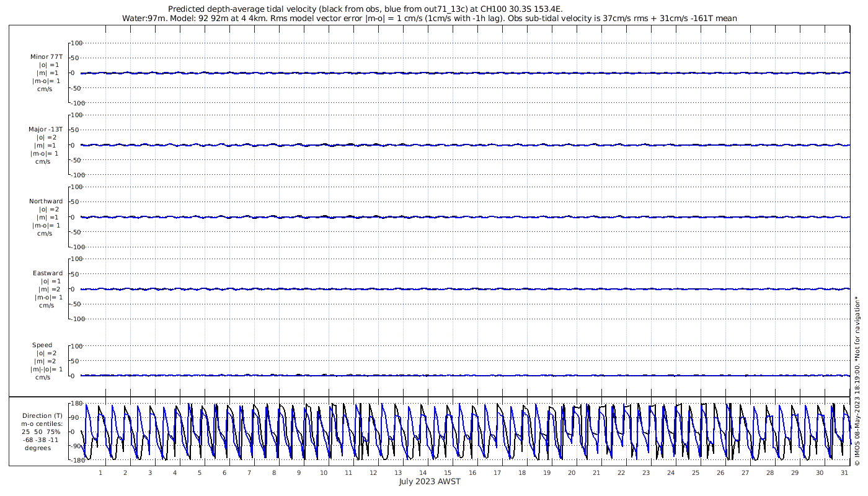Click the '|m| =2' value under Eastward
The height and width of the screenshot is (496, 868).
coord(49,290)
